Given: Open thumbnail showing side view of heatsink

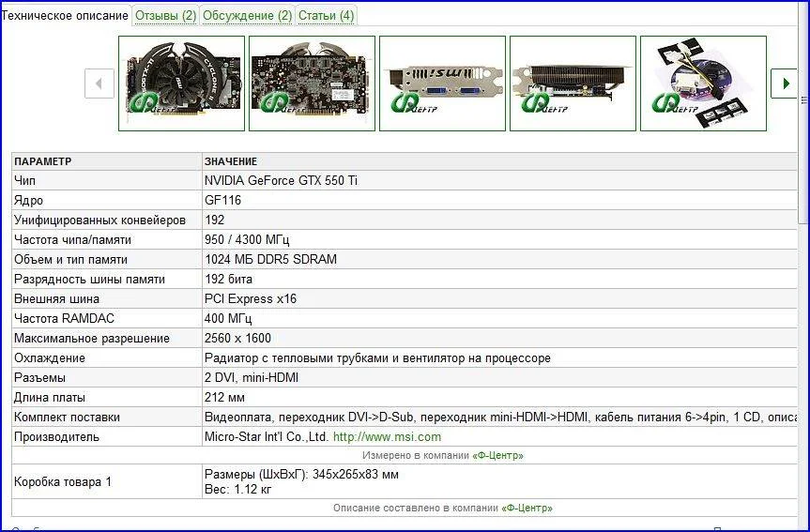Looking at the screenshot, I should pyautogui.click(x=573, y=84).
